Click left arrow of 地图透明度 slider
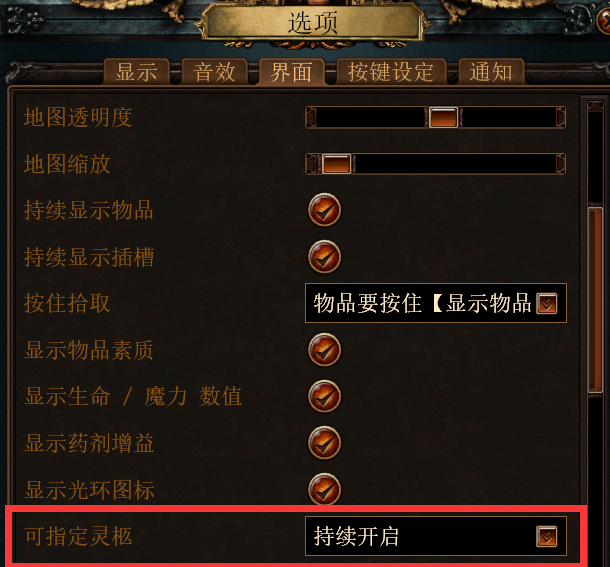610x567 pixels. (x=311, y=117)
